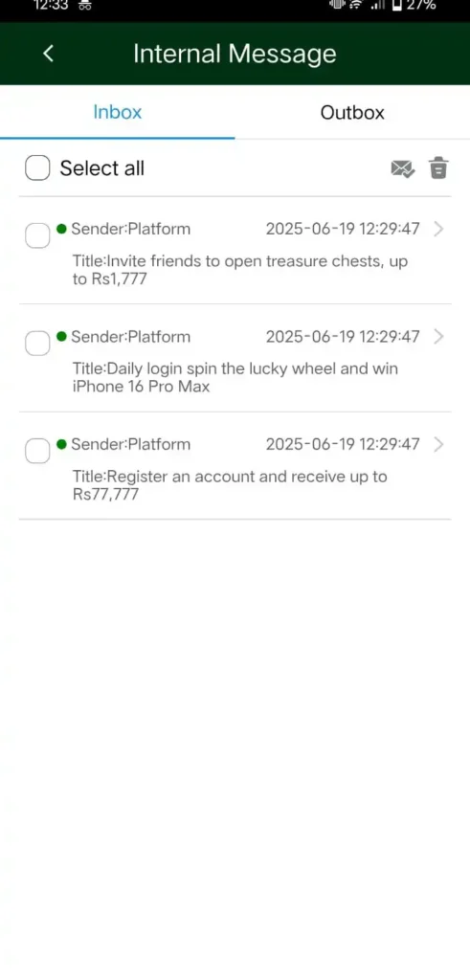Mark all messages as read envelope icon
The width and height of the screenshot is (470, 980).
pyautogui.click(x=402, y=168)
